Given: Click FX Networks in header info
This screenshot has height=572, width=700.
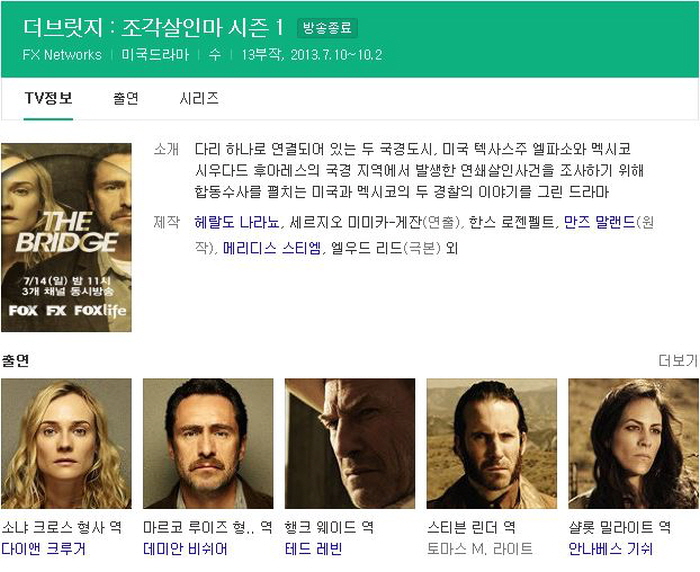Looking at the screenshot, I should coord(62,55).
